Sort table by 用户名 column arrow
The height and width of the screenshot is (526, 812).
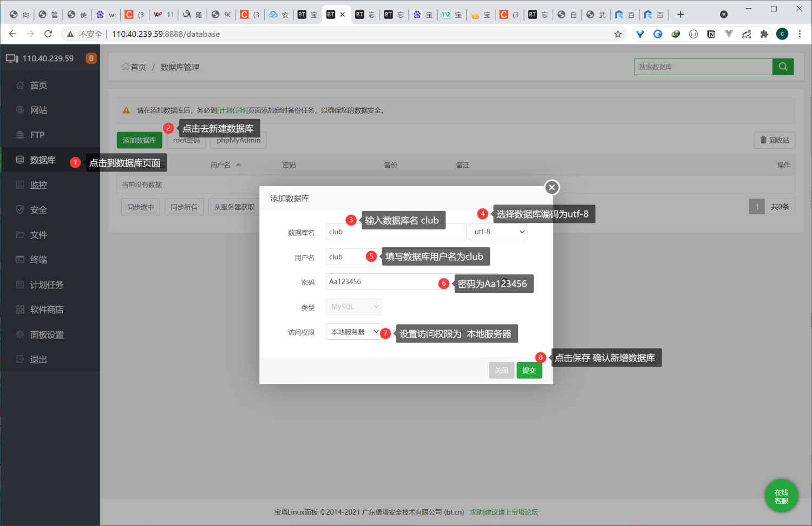click(239, 165)
